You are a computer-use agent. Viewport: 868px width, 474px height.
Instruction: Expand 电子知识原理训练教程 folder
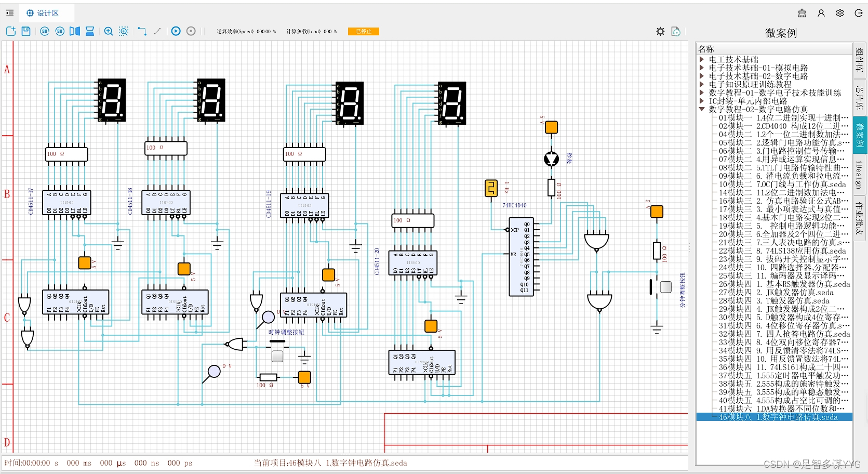click(702, 84)
